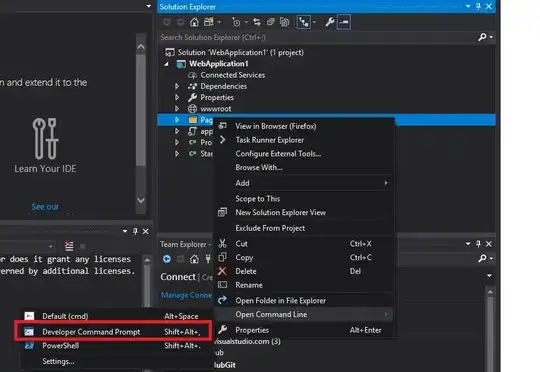Collapse the WebApplication1 project node
Image resolution: width=540 pixels, height=372 pixels.
167,64
